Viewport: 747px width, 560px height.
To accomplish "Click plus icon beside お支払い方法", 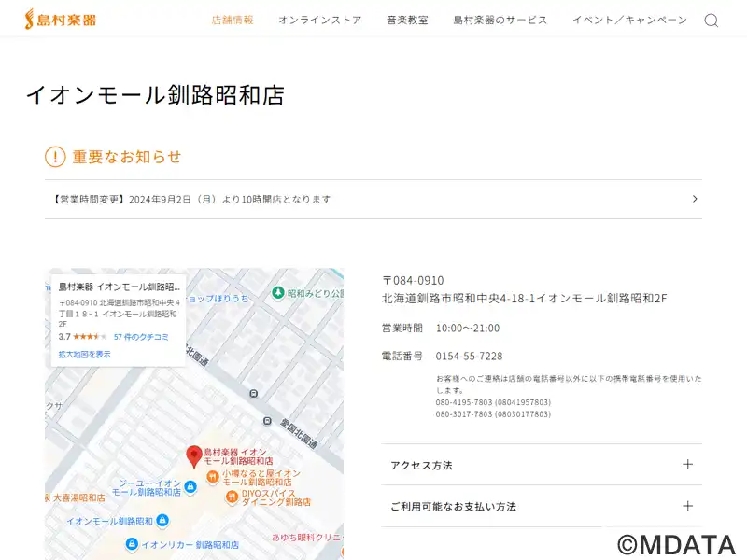I will click(x=687, y=506).
